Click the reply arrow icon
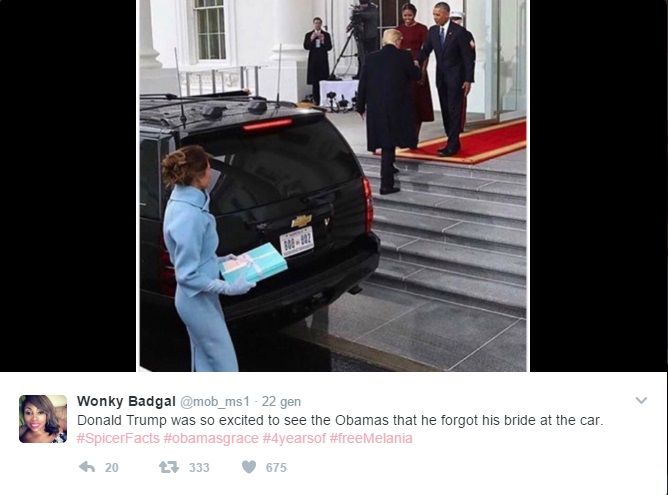The image size is (668, 495). pyautogui.click(x=87, y=467)
